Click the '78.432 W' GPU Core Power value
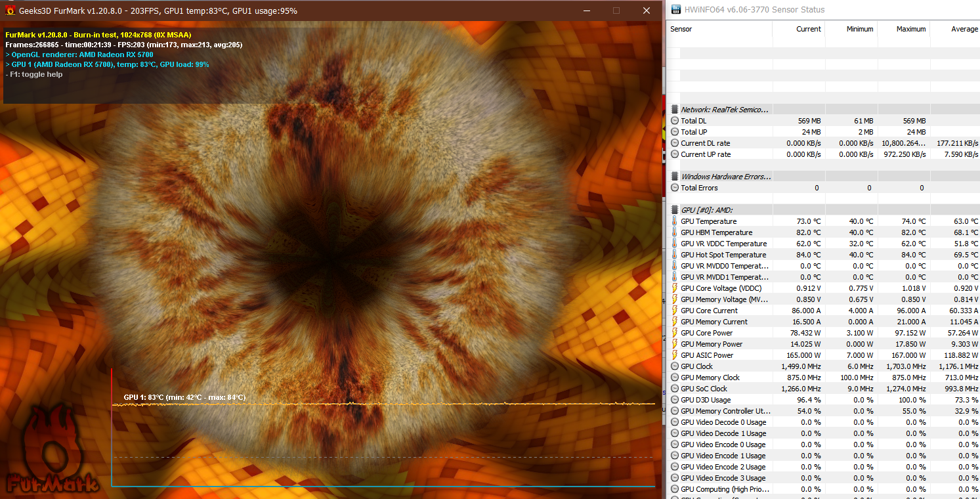 [806, 333]
